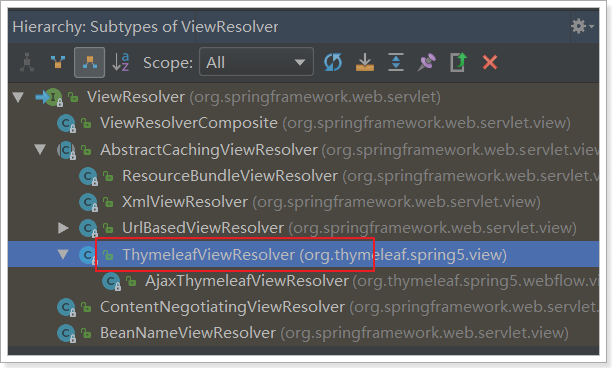The height and width of the screenshot is (368, 612).
Task: Click class icon beside ContentNegotiatingViewResolver
Action: coord(66,308)
